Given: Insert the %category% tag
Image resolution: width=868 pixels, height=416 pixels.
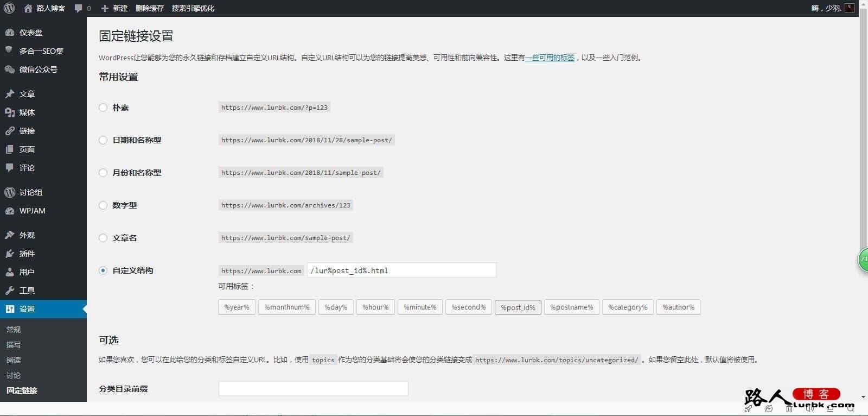Looking at the screenshot, I should (x=628, y=307).
